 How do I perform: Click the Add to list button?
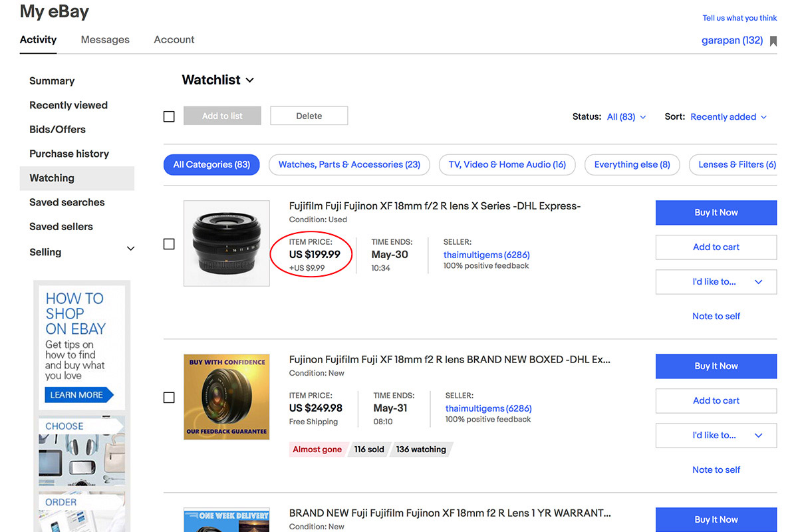pyautogui.click(x=222, y=116)
